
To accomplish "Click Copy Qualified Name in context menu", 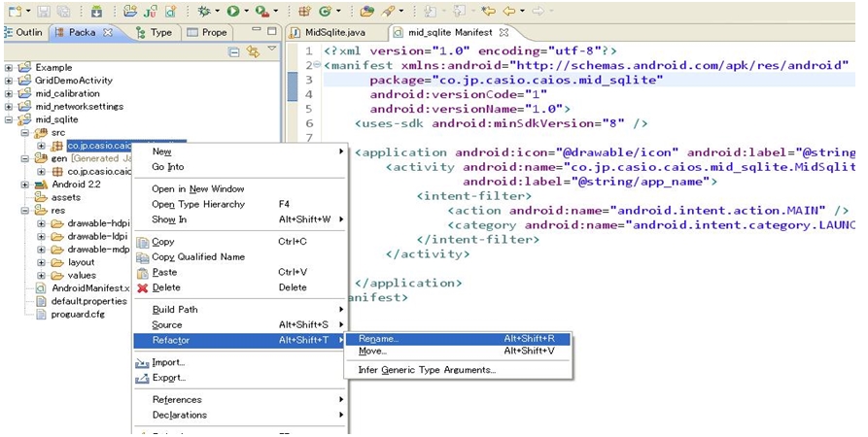I will tap(197, 256).
